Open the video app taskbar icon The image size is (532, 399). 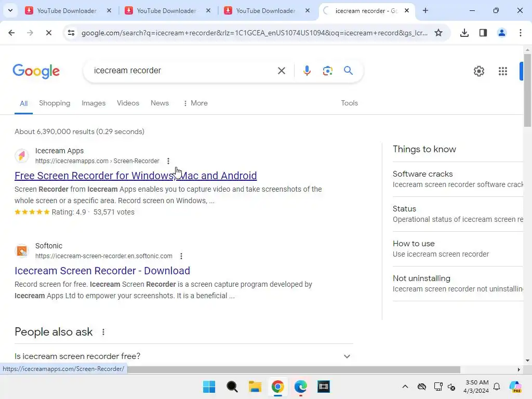[323, 387]
